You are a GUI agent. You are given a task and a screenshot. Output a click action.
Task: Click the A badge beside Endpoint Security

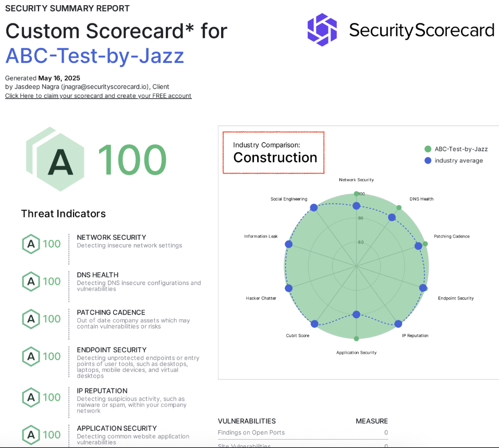pos(31,356)
